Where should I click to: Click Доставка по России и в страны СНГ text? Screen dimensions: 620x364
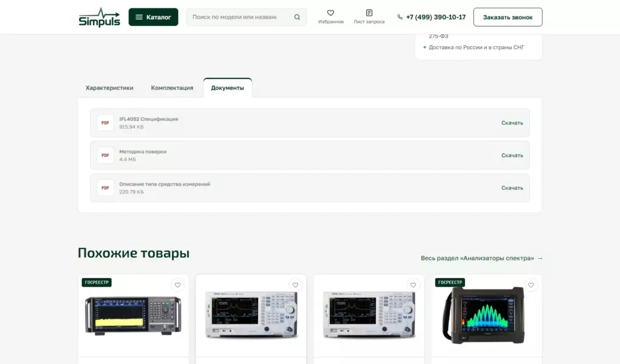pyautogui.click(x=477, y=47)
